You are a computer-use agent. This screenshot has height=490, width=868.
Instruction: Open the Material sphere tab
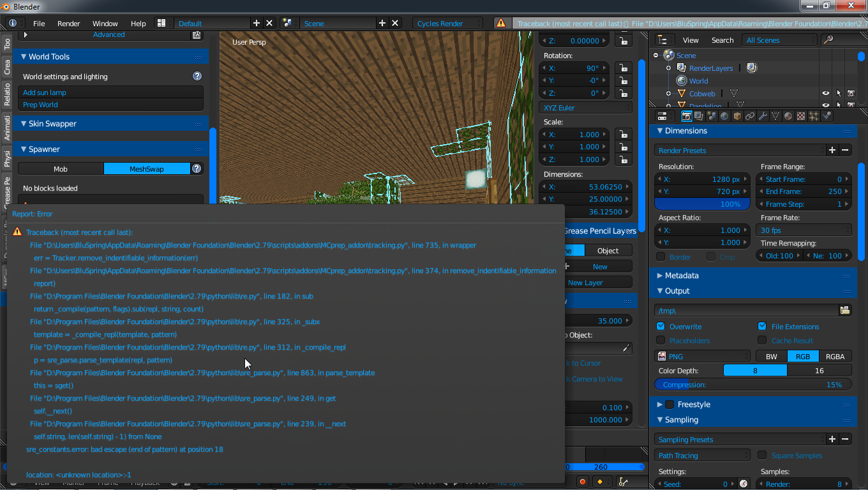pyautogui.click(x=788, y=116)
